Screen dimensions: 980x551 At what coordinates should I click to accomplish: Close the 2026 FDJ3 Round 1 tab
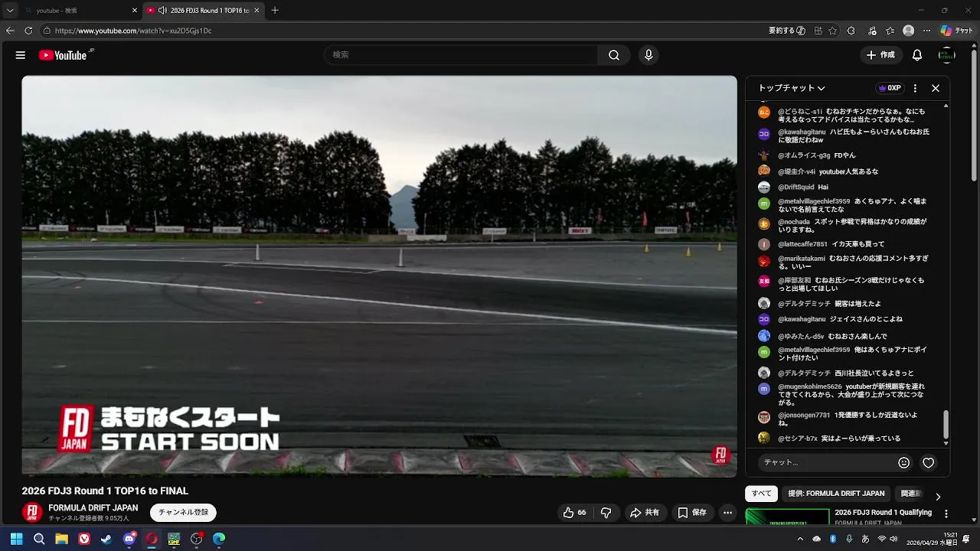(x=256, y=11)
